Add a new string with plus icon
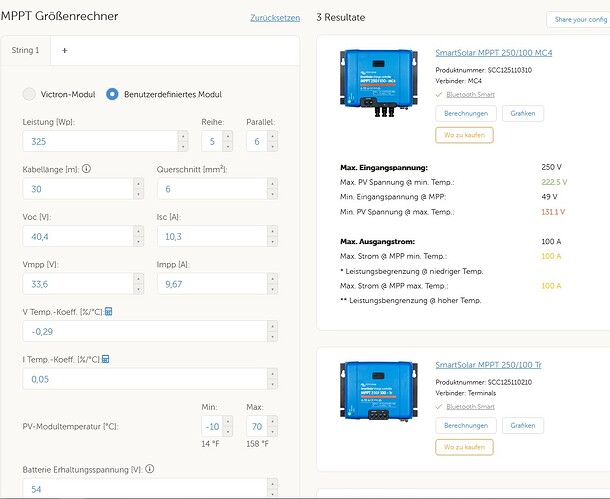Image resolution: width=610 pixels, height=499 pixels. tap(65, 50)
